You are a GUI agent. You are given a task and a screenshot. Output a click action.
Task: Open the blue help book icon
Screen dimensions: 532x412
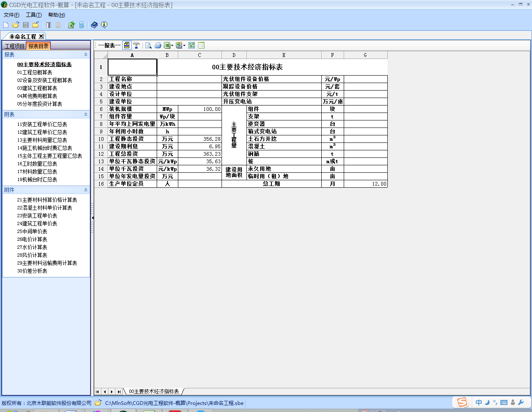[94, 25]
